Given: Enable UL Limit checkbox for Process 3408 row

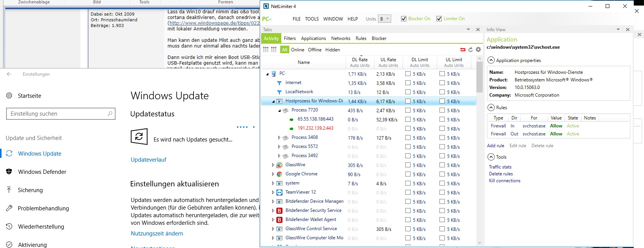Looking at the screenshot, I should 442,138.
